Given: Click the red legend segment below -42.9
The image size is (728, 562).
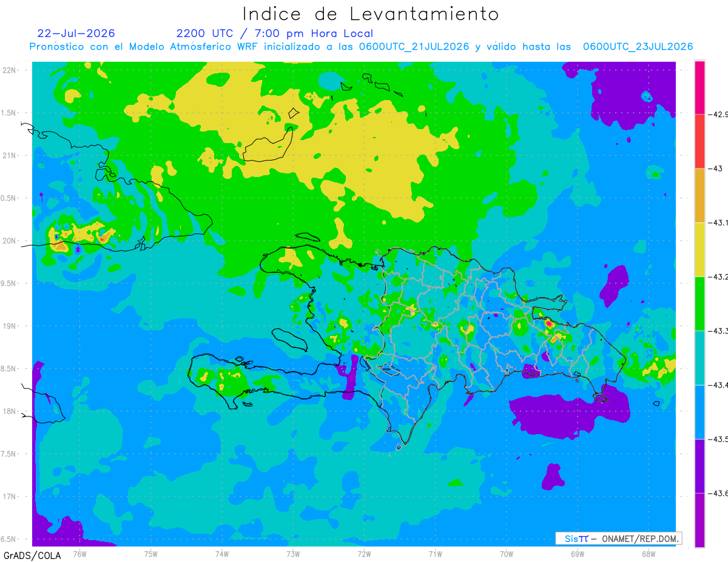Looking at the screenshot, I should pos(699,141).
